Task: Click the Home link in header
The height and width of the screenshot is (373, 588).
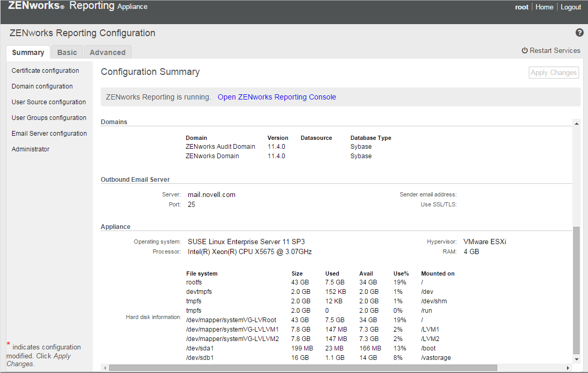Action: tap(544, 7)
